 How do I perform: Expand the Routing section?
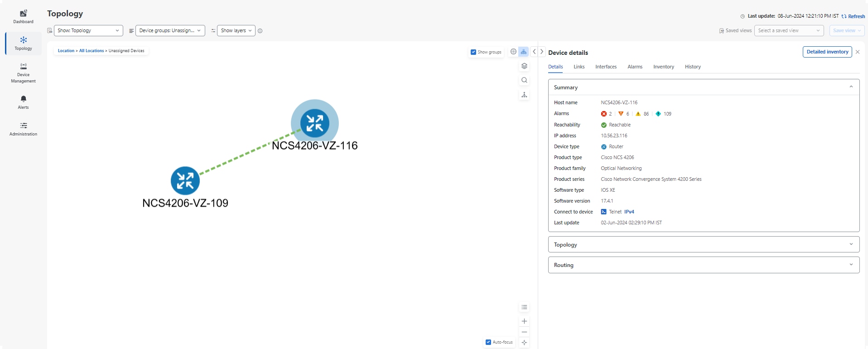704,265
